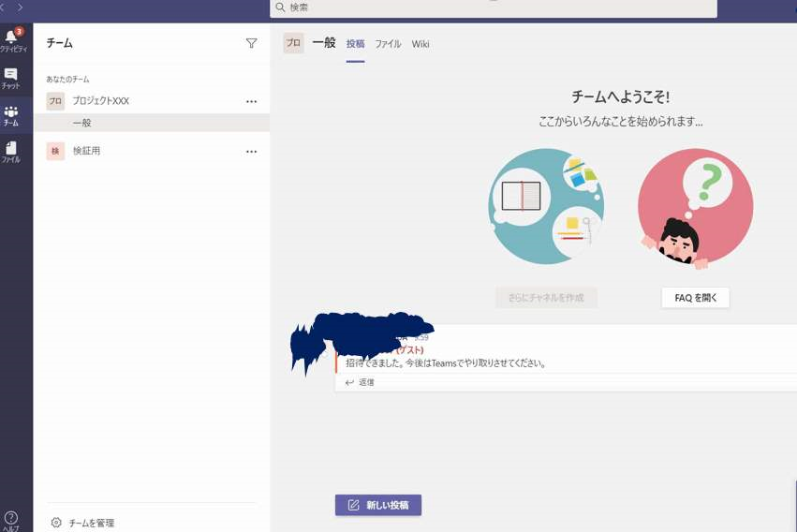Select the 一般 channel in team list
This screenshot has height=532, width=797.
pyautogui.click(x=152, y=123)
